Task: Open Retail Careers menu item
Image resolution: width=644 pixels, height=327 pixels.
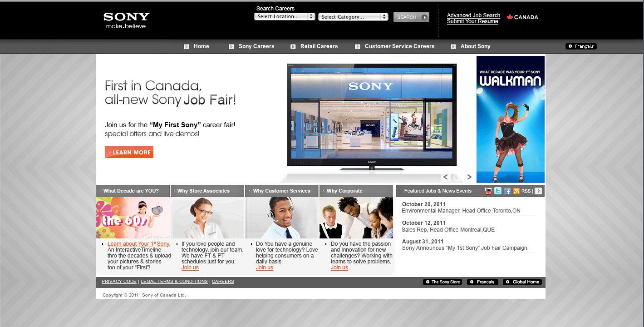Action: (x=319, y=46)
